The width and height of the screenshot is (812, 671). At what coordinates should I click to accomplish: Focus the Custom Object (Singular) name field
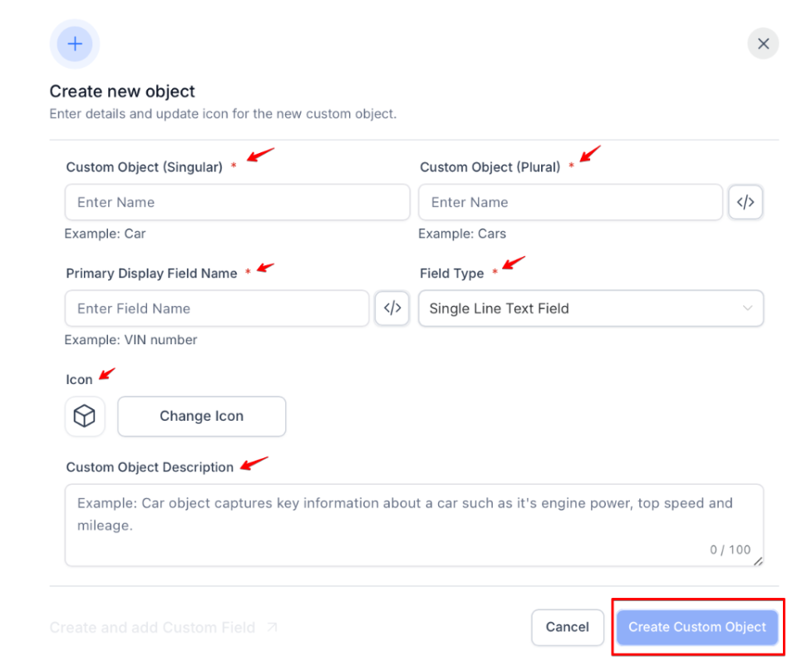pos(237,202)
